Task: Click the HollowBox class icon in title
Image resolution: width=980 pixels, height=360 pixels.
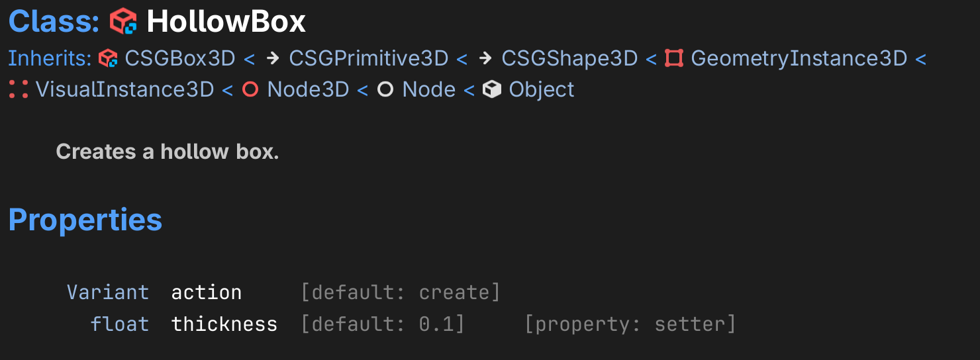Action: tap(123, 22)
